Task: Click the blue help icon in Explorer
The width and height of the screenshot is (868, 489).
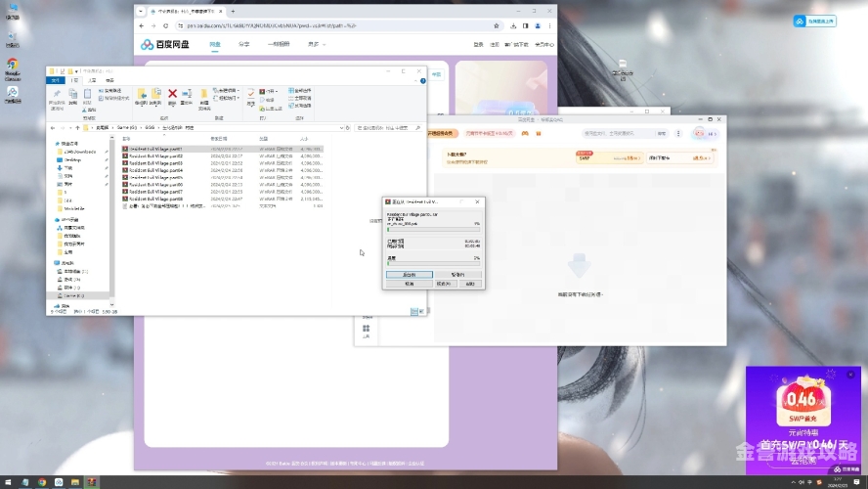Action: click(x=423, y=81)
